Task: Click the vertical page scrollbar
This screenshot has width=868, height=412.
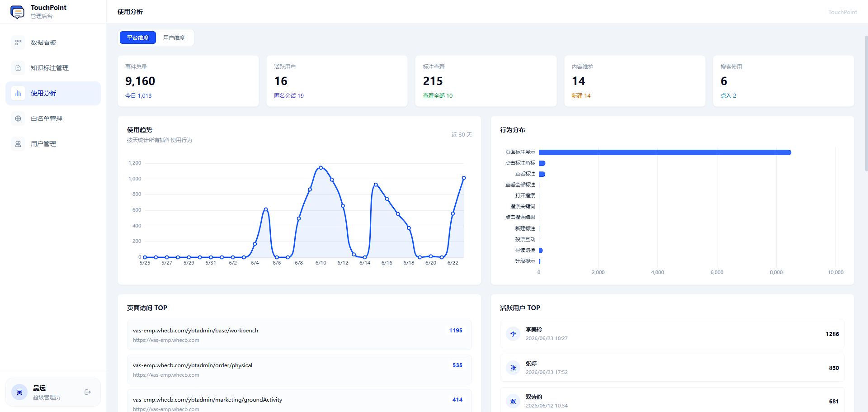Action: (x=866, y=103)
